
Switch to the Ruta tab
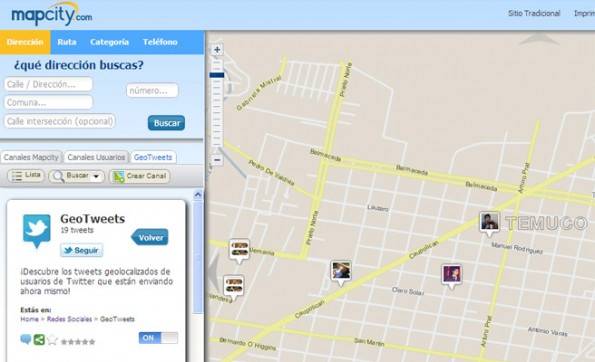[x=67, y=42]
